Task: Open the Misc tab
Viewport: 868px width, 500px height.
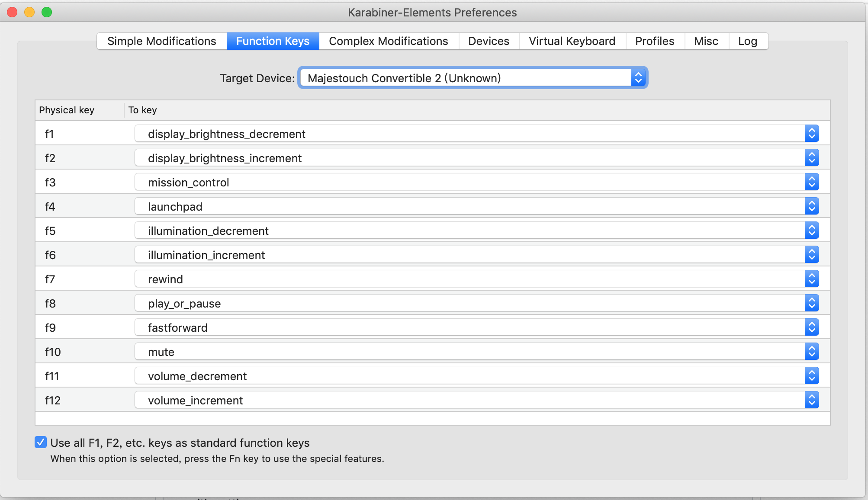Action: (x=706, y=41)
